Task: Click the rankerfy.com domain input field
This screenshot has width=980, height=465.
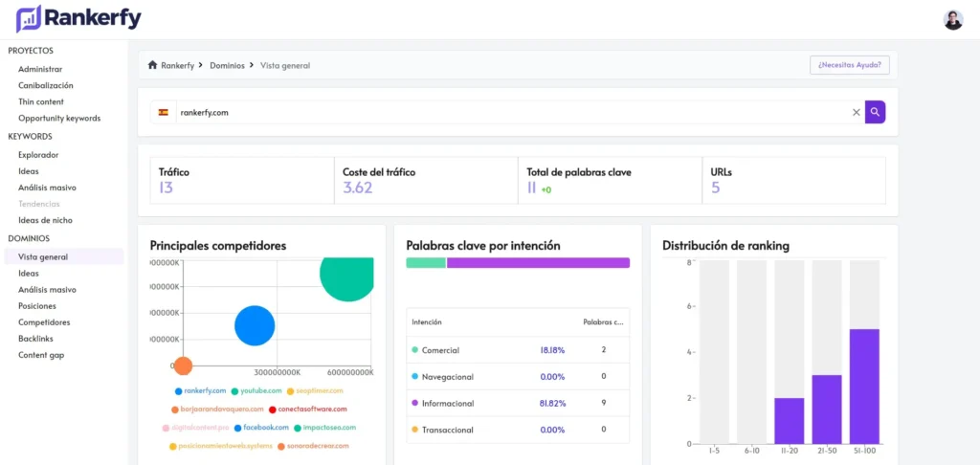Action: coord(513,113)
